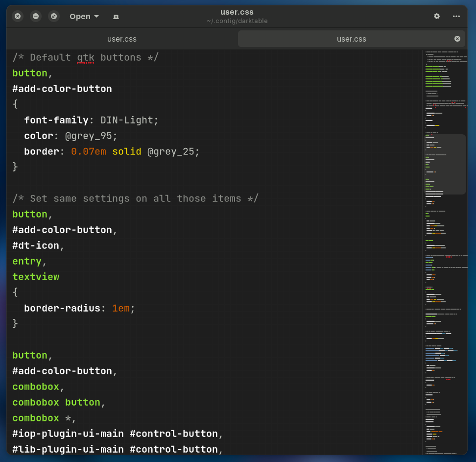Select the active user.css tab
This screenshot has width=476, height=462.
tap(351, 39)
